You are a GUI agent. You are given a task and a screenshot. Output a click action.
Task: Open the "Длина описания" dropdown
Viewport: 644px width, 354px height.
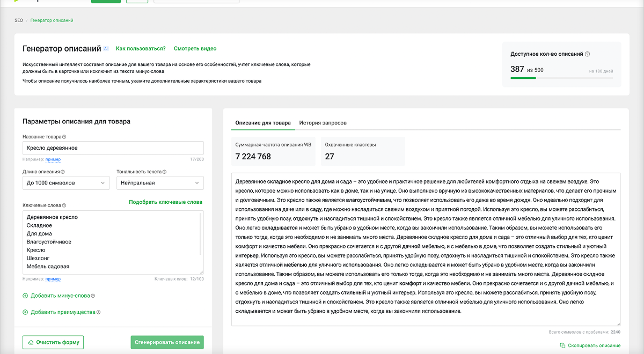(x=66, y=183)
